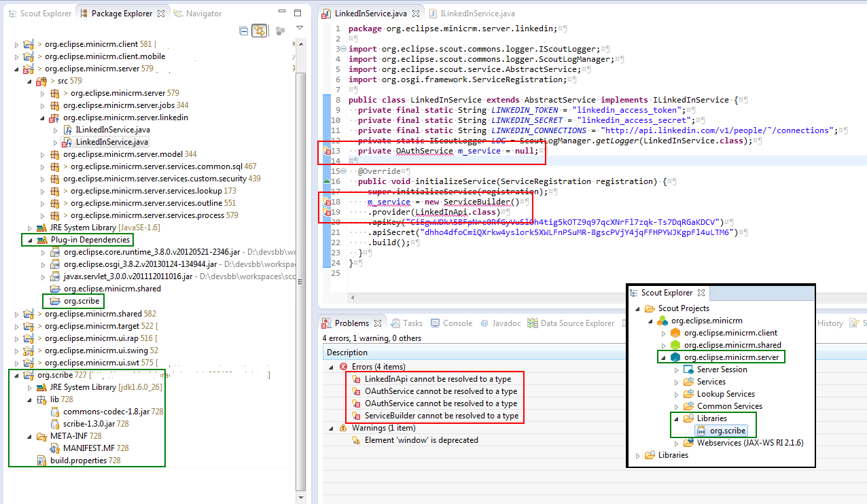Collapse import fold on line 3

(x=342, y=49)
